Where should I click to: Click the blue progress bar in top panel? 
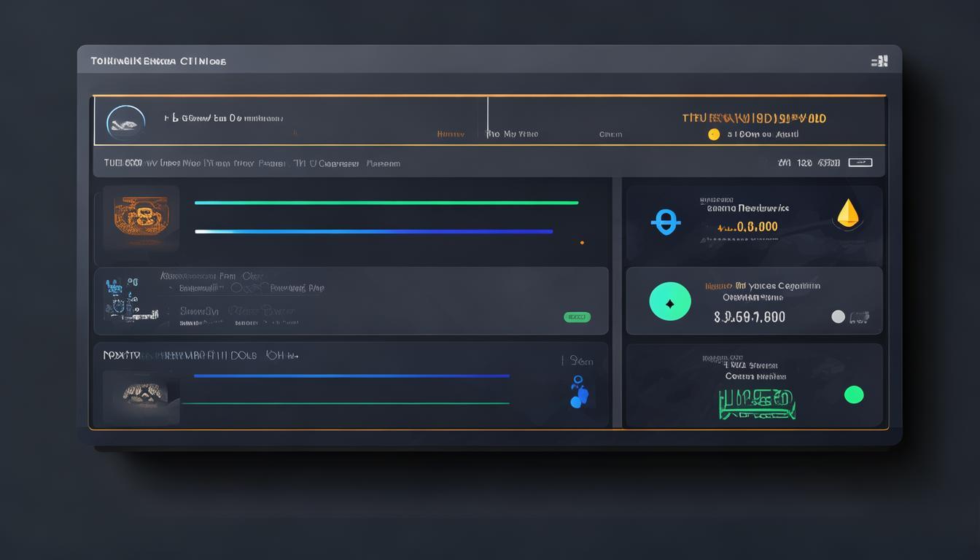coord(373,231)
